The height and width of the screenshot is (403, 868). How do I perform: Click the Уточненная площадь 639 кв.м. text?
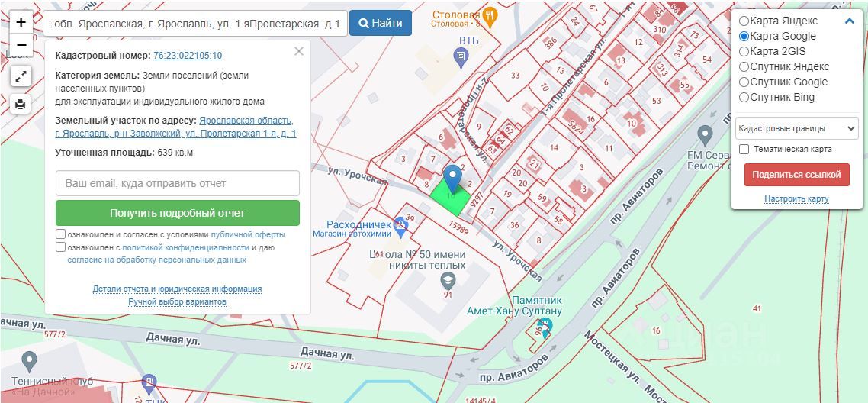[x=125, y=152]
